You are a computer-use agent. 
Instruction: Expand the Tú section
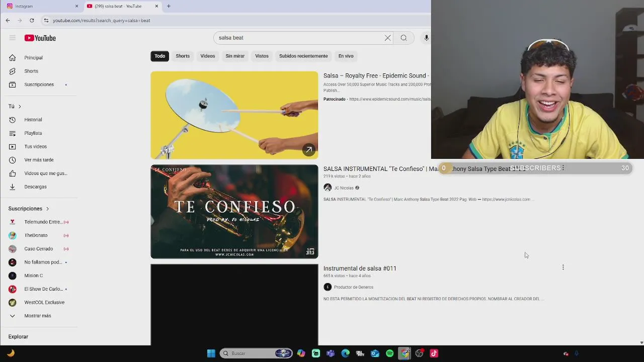click(15, 107)
